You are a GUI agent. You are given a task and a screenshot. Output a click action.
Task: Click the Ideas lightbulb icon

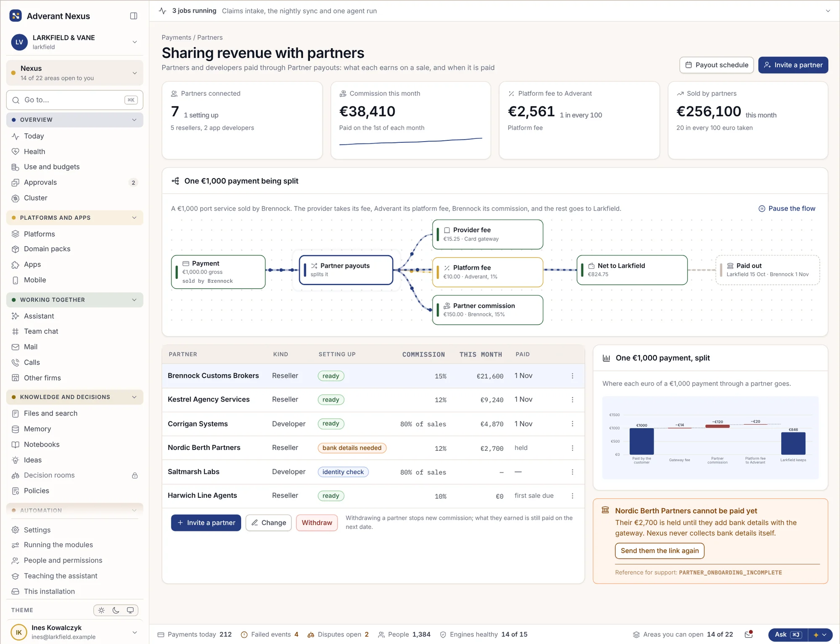coord(16,460)
